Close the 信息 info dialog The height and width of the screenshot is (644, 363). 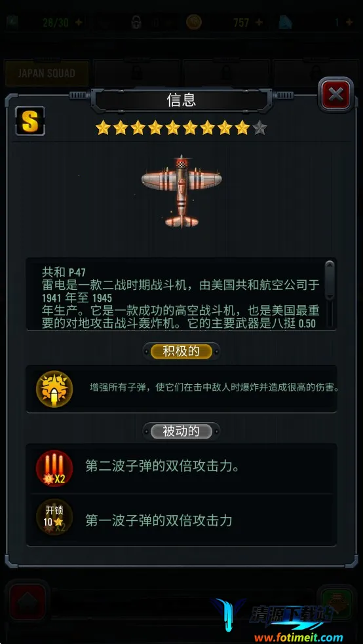pyautogui.click(x=336, y=95)
